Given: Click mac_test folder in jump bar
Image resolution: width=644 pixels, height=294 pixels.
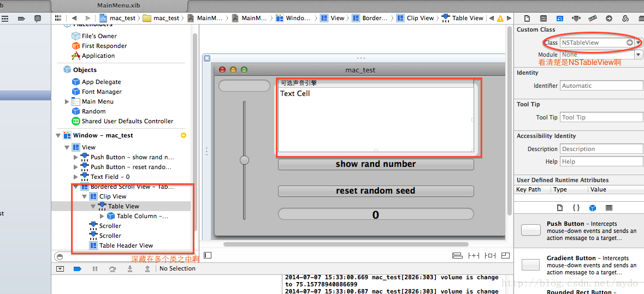Looking at the screenshot, I should pyautogui.click(x=161, y=18).
